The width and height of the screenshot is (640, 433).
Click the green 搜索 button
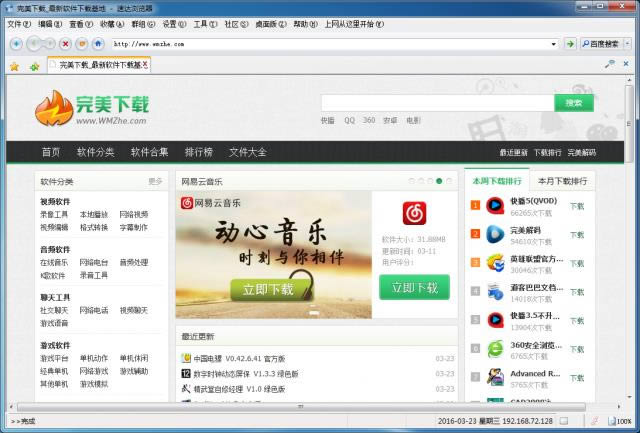(x=574, y=103)
